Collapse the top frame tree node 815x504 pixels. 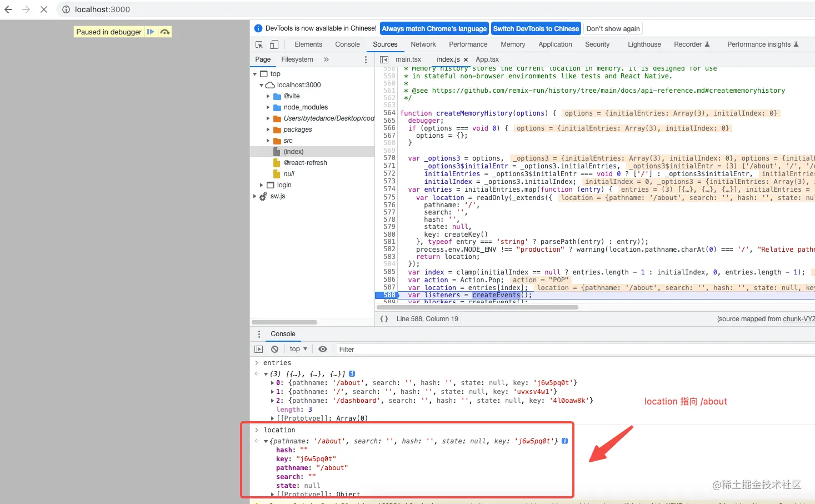coord(255,74)
